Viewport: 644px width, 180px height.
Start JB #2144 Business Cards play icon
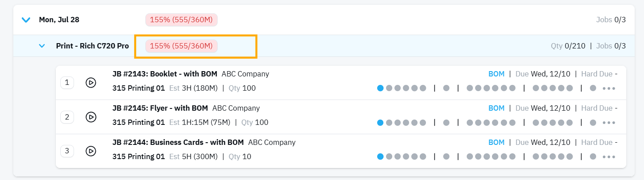click(x=91, y=151)
